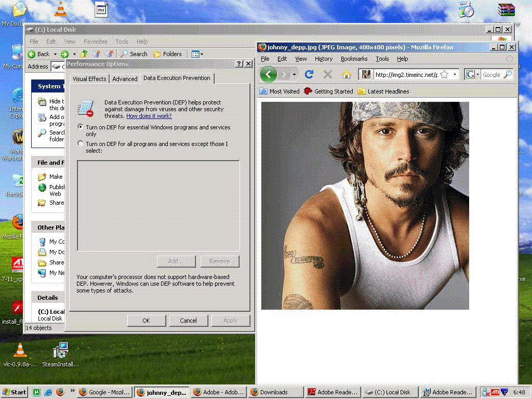Expand the Firefox URL history dropdown arrow
Viewport: 532px width, 399px height.
(455, 75)
